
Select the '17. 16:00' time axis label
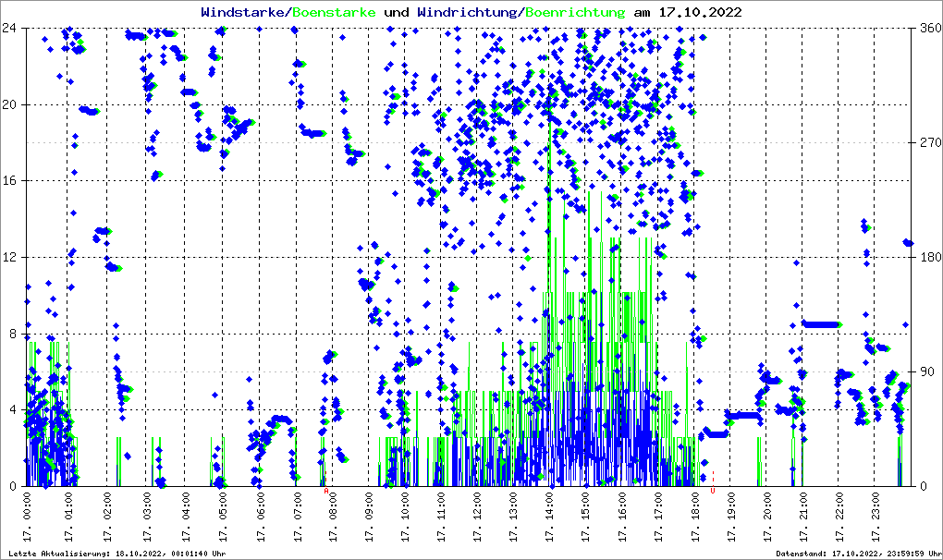click(x=622, y=517)
